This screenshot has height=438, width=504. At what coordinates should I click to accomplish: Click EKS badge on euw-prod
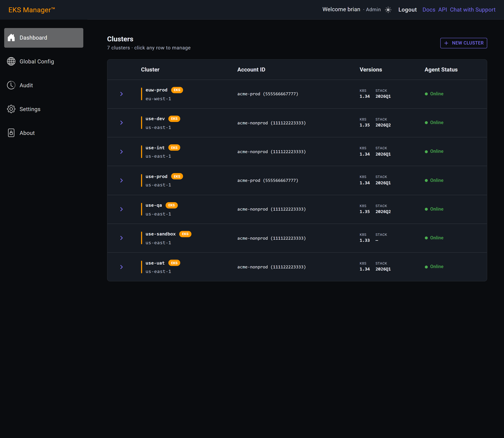pyautogui.click(x=177, y=90)
